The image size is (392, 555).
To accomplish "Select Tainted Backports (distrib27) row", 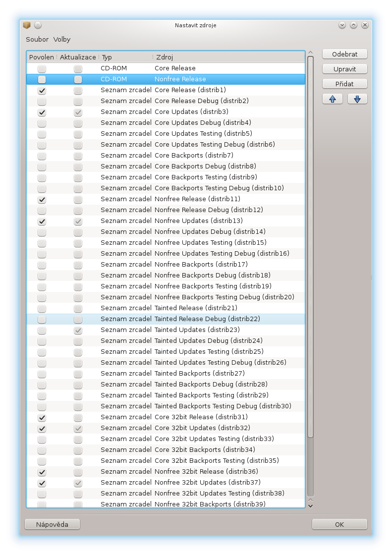I will 166,374.
